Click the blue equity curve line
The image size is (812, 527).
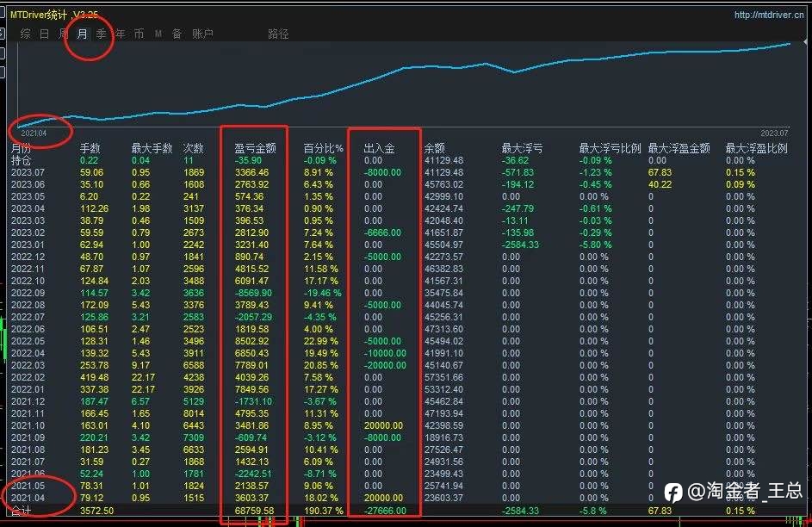tap(404, 67)
